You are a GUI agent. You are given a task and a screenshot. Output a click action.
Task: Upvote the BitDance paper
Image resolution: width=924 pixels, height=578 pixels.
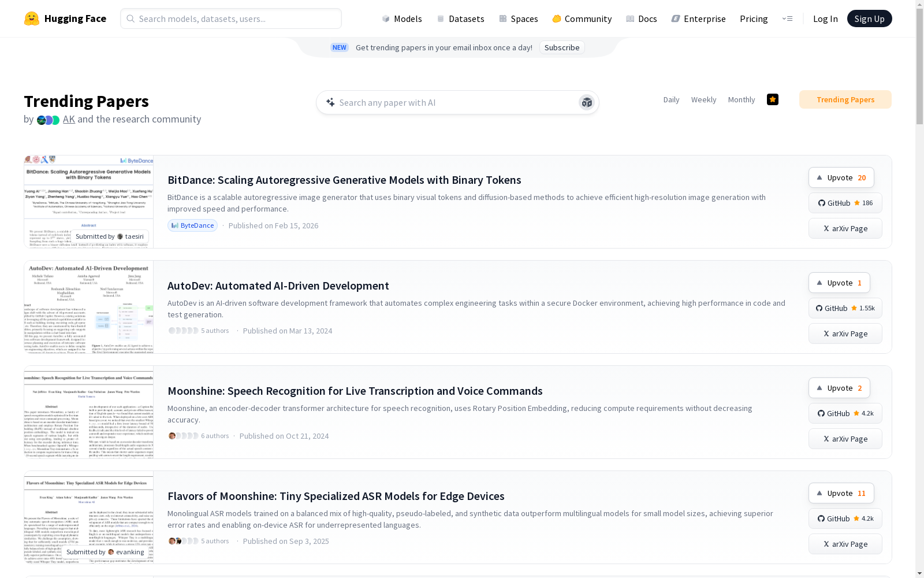click(841, 177)
